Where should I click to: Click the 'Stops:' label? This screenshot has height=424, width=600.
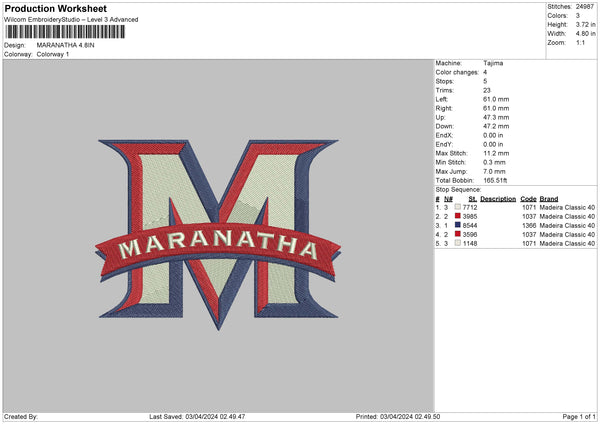(x=445, y=81)
